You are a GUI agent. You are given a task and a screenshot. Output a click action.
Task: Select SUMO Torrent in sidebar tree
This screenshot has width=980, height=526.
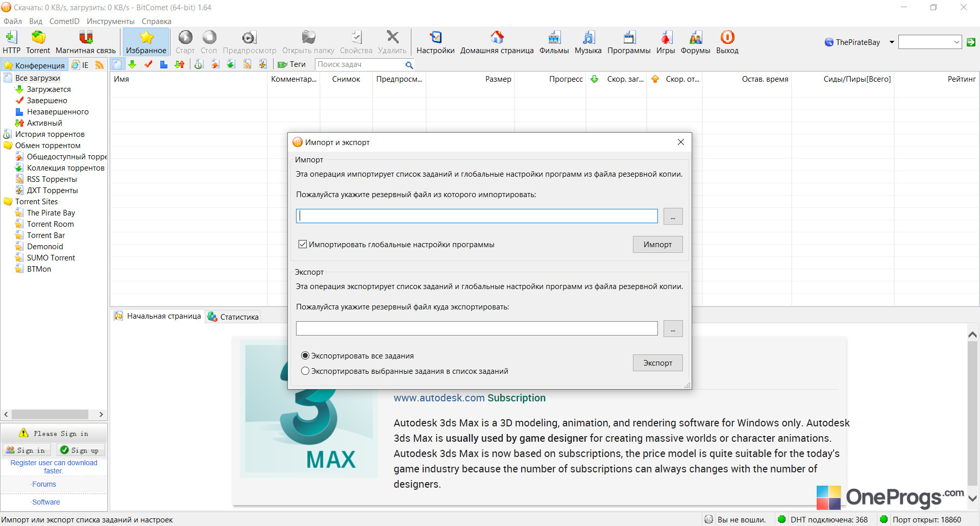coord(51,258)
